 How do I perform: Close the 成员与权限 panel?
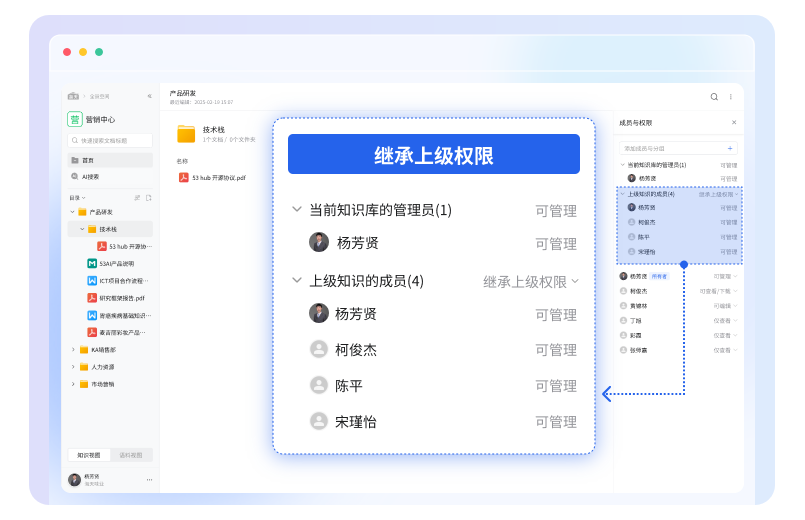(734, 122)
